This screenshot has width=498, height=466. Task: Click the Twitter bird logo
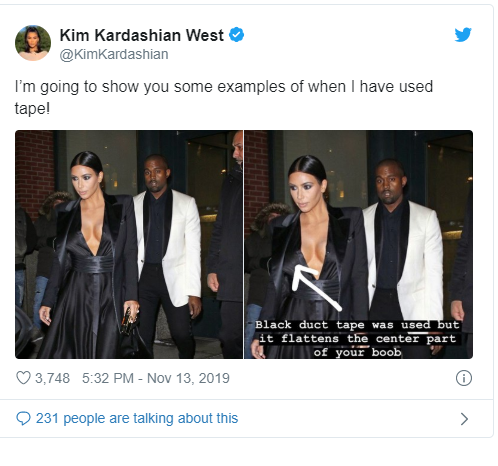[x=463, y=34]
